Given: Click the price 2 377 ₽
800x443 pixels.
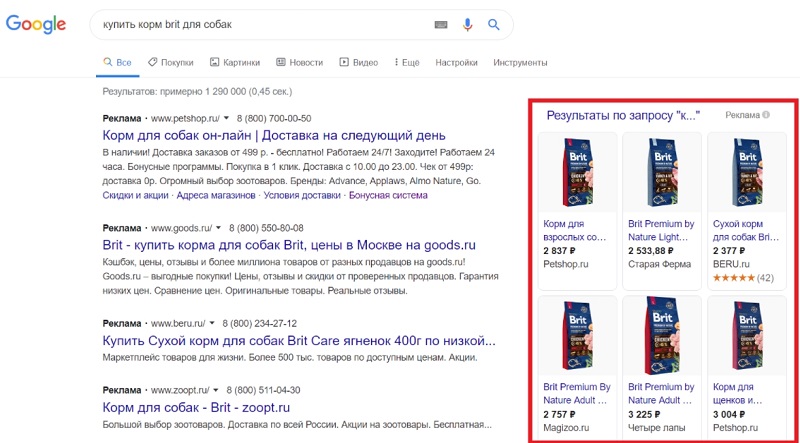Looking at the screenshot, I should pos(729,251).
